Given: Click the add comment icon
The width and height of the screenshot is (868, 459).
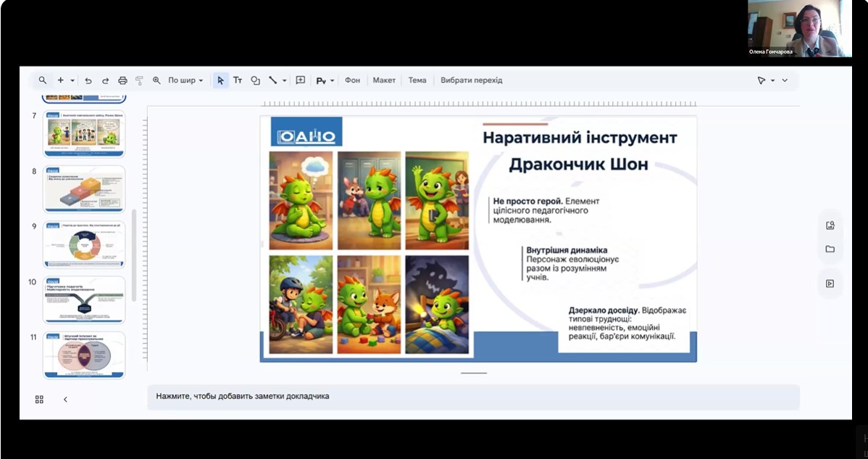Looking at the screenshot, I should (301, 80).
